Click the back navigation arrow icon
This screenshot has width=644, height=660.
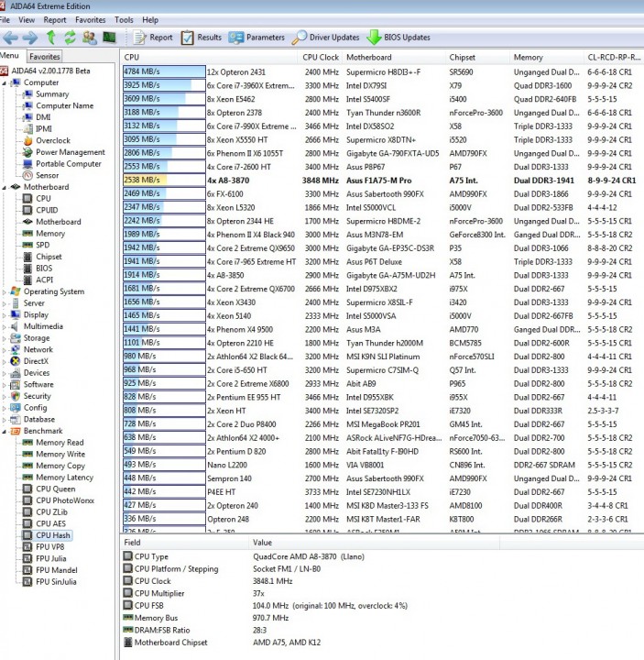[10, 38]
